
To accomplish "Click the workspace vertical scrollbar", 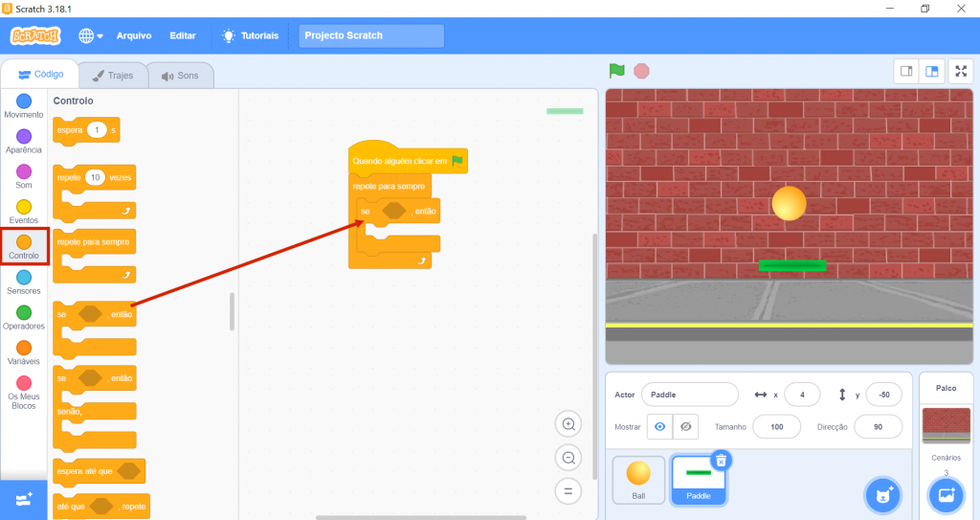I will tap(594, 356).
